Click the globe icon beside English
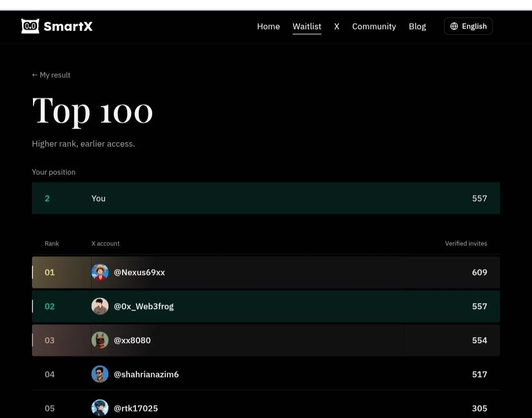 point(454,26)
